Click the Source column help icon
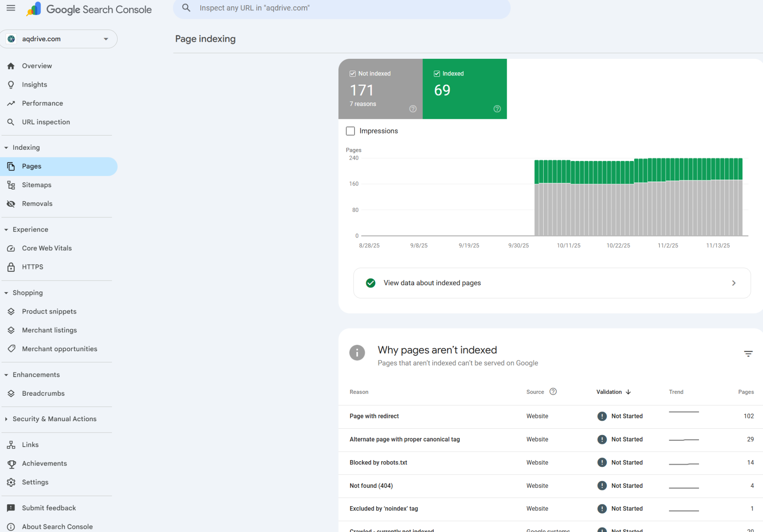Image resolution: width=763 pixels, height=532 pixels. pos(553,392)
